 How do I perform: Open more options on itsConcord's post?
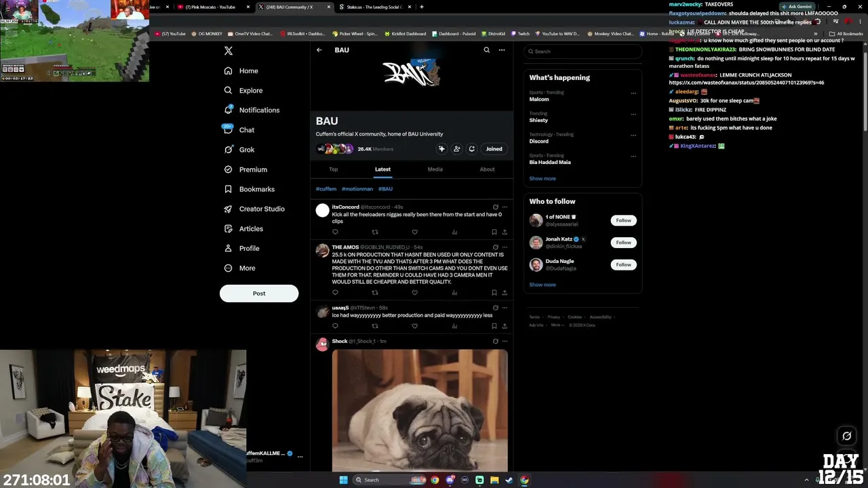(505, 207)
